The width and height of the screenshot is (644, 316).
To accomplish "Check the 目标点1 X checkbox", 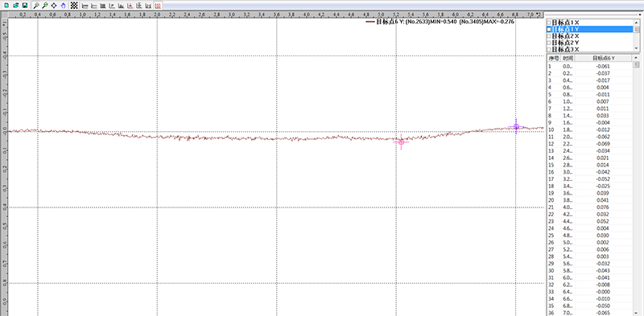I will click(x=549, y=23).
